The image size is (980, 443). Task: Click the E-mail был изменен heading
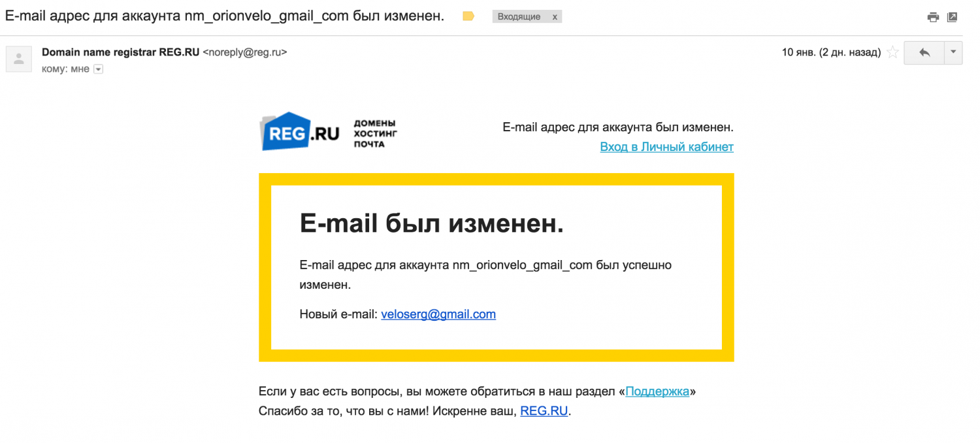tap(431, 223)
